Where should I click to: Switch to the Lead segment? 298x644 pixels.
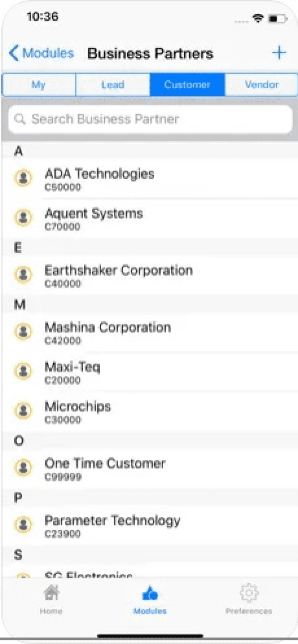coord(113,85)
